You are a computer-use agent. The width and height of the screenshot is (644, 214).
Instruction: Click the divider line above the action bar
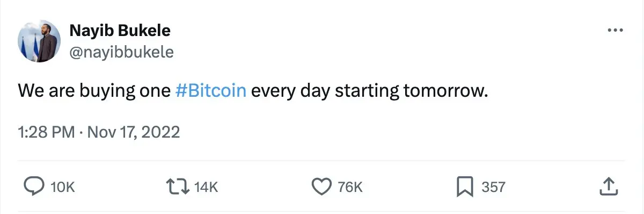tap(321, 160)
